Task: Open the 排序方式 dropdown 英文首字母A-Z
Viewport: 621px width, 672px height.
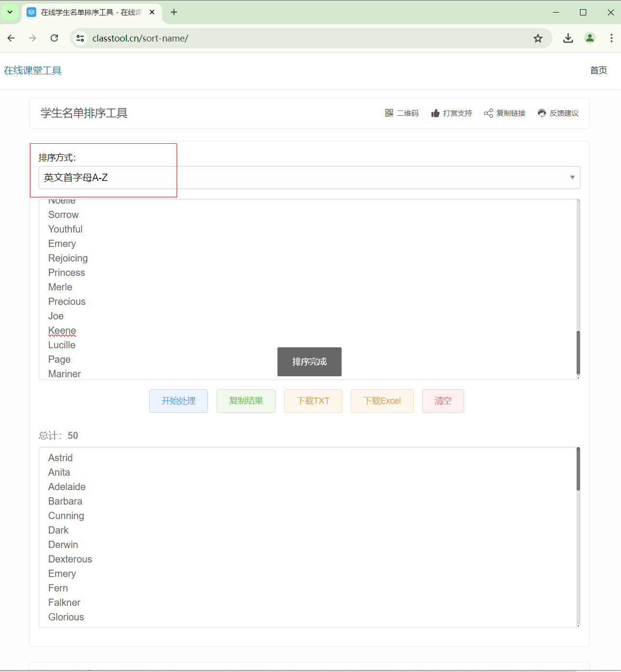Action: tap(309, 178)
